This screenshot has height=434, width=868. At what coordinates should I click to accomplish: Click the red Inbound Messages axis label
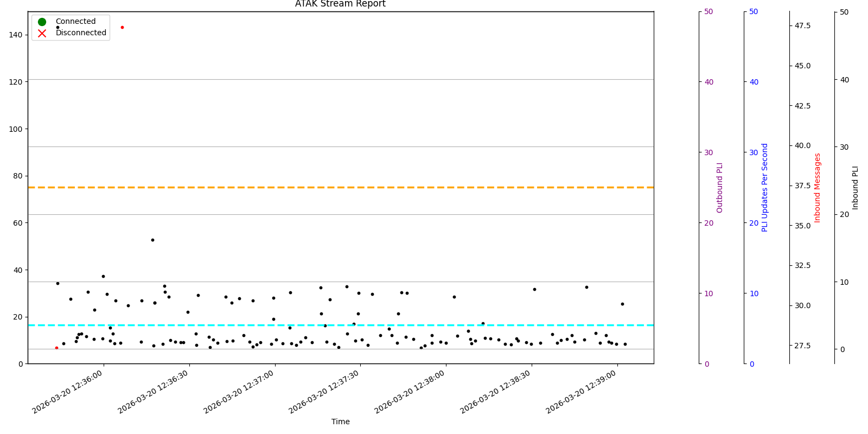818,187
